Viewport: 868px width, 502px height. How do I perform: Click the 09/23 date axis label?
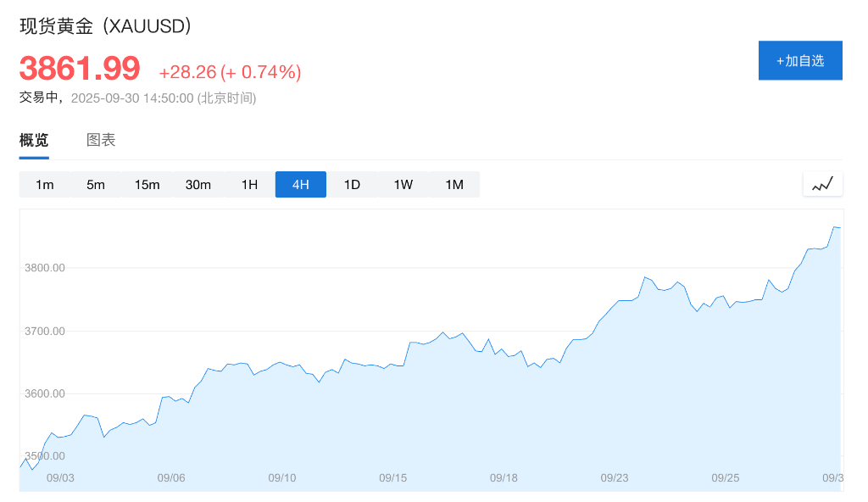(616, 477)
